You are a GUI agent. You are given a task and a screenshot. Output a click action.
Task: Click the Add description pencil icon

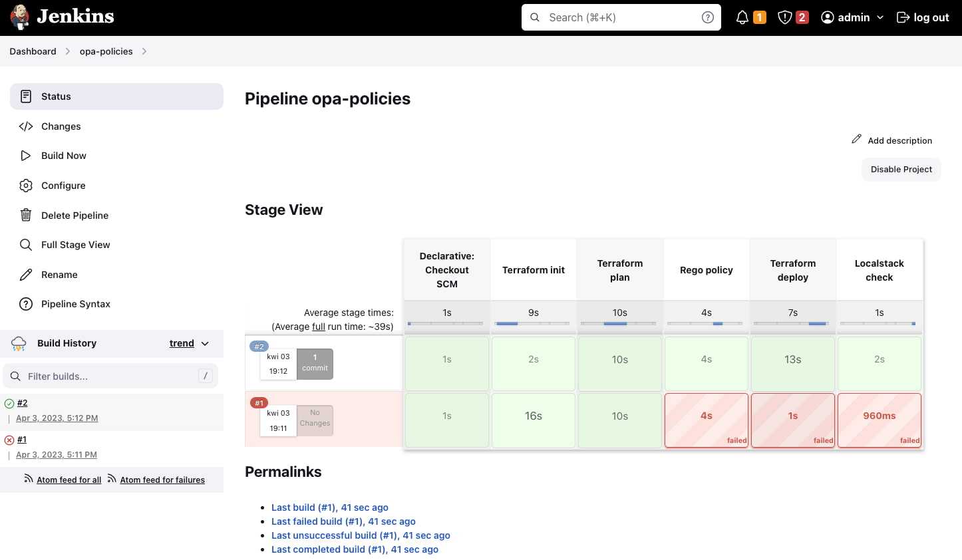857,139
